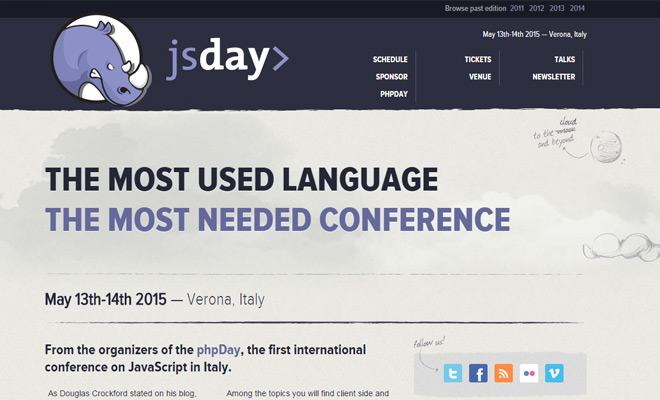
Task: Open the Schedule menu item
Action: click(390, 59)
